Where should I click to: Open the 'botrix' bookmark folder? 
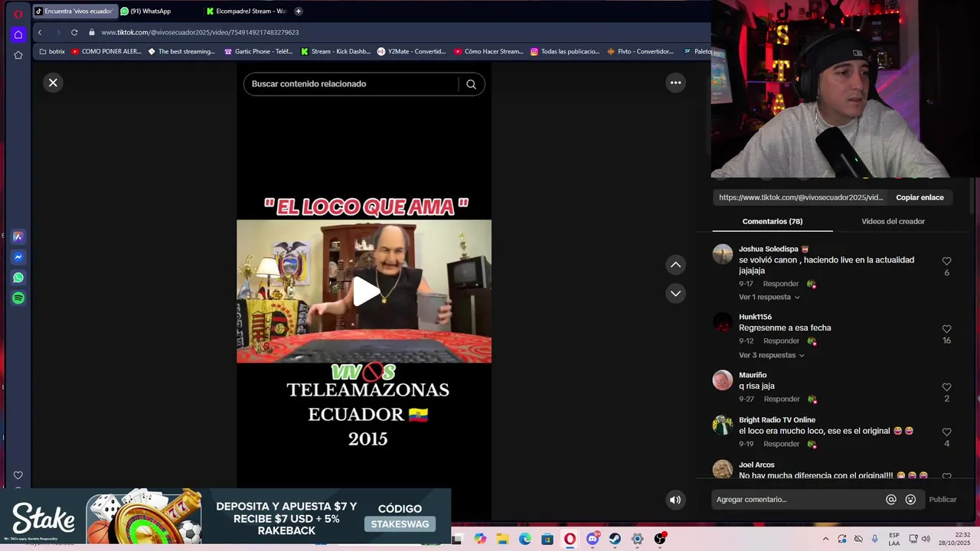coord(52,51)
